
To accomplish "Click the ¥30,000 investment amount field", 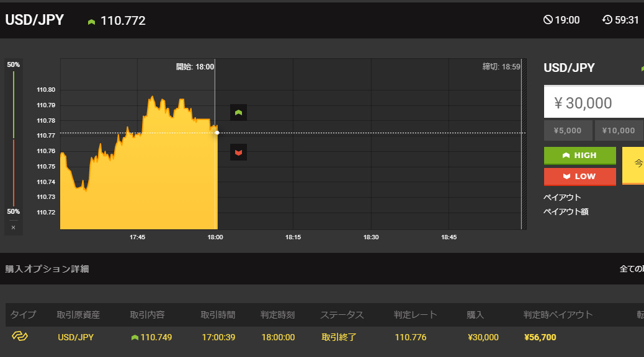I will [x=594, y=103].
